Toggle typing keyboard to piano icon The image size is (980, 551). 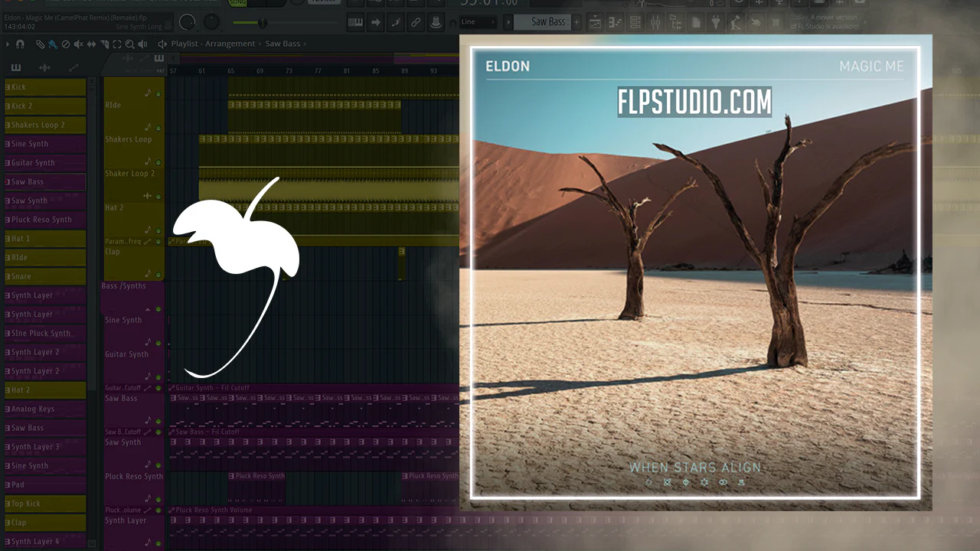click(x=355, y=22)
